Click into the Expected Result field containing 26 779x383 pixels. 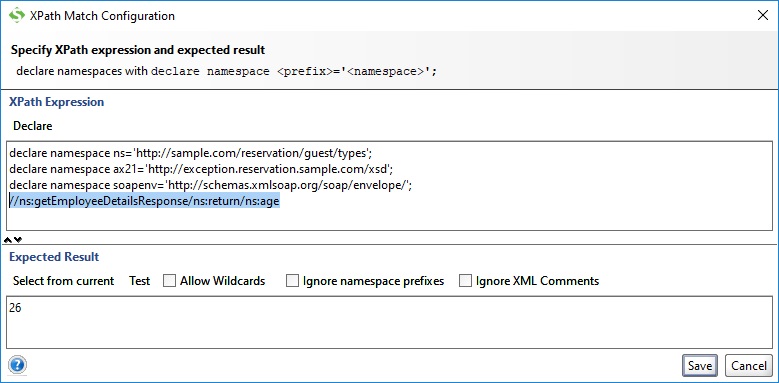pyautogui.click(x=390, y=322)
